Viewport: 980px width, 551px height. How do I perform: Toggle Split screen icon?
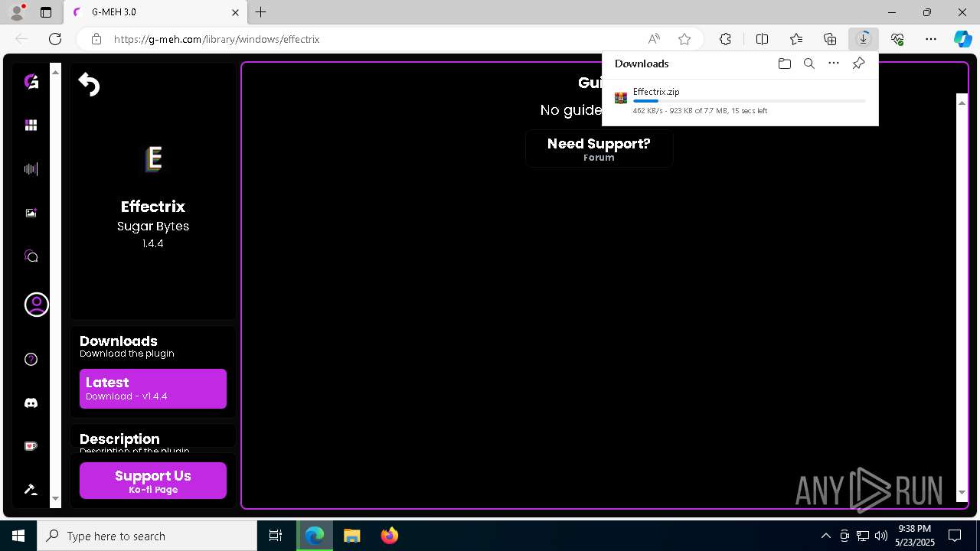[762, 39]
